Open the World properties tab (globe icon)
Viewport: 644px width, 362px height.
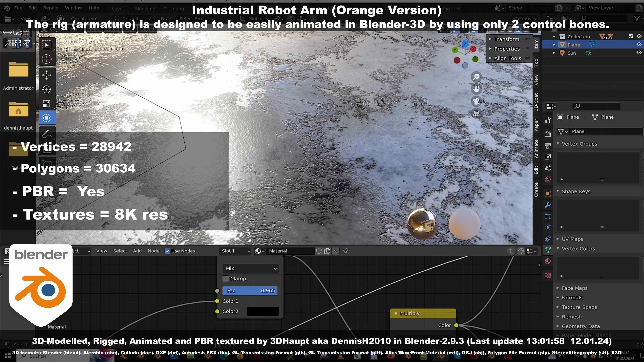(548, 179)
